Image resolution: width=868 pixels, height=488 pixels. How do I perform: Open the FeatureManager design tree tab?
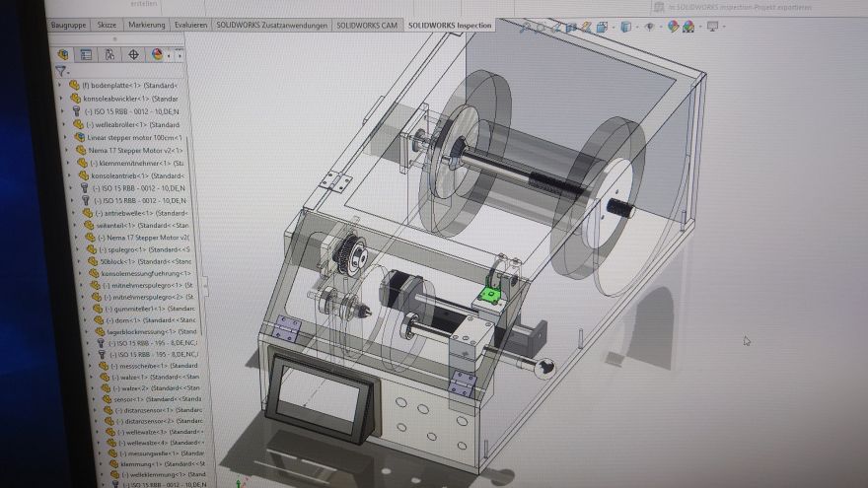tap(64, 54)
